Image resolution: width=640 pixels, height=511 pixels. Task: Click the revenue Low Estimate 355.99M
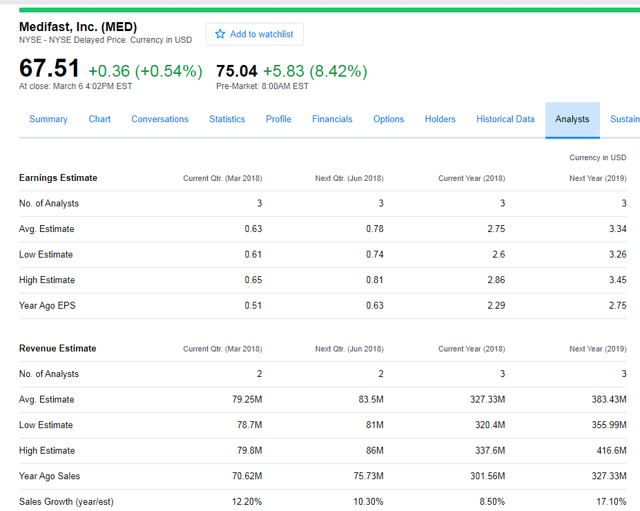point(609,425)
